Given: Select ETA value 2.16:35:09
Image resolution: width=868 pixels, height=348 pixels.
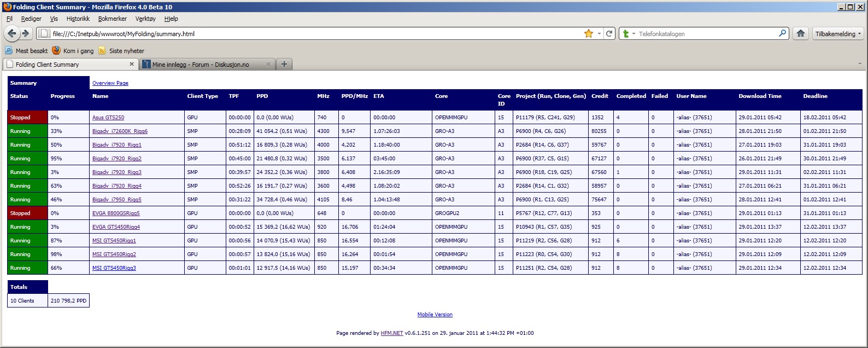Looking at the screenshot, I should [386, 172].
